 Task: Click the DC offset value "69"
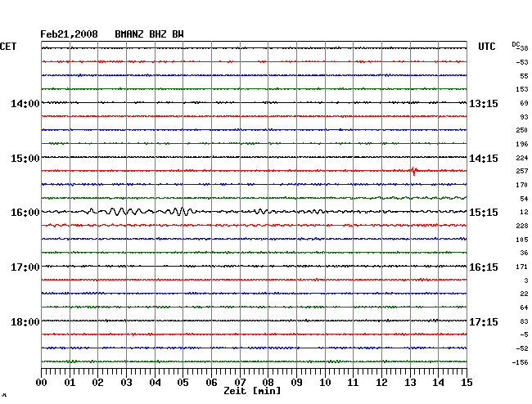[524, 103]
